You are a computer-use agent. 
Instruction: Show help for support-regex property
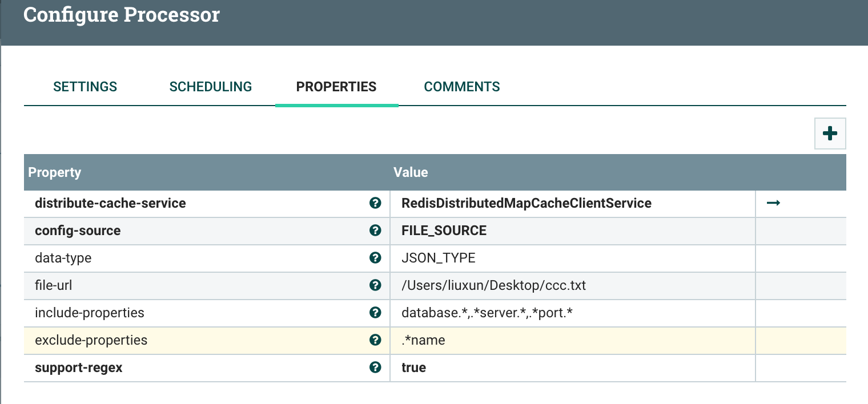375,367
